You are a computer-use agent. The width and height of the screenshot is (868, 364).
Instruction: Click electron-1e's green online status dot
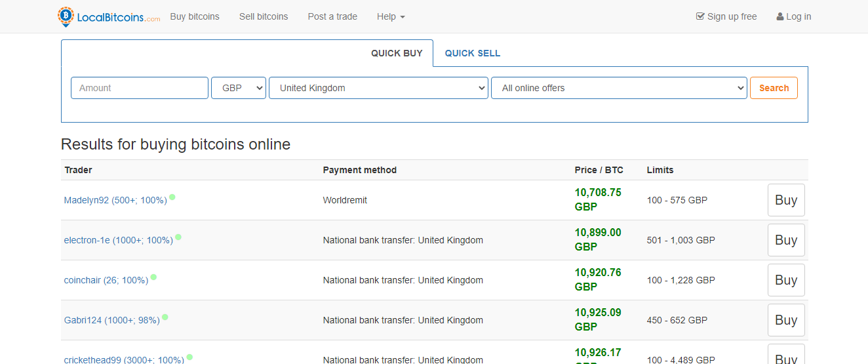click(178, 237)
